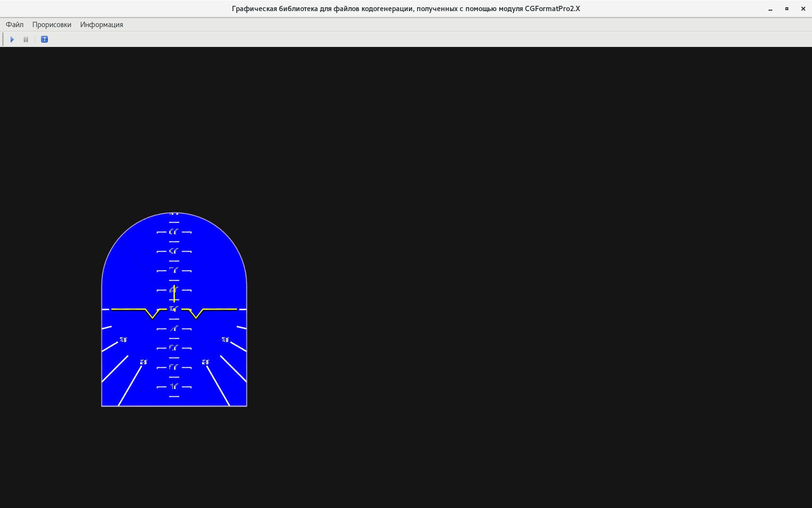
Task: Click the white horizon dash at right edge
Action: pyautogui.click(x=243, y=309)
